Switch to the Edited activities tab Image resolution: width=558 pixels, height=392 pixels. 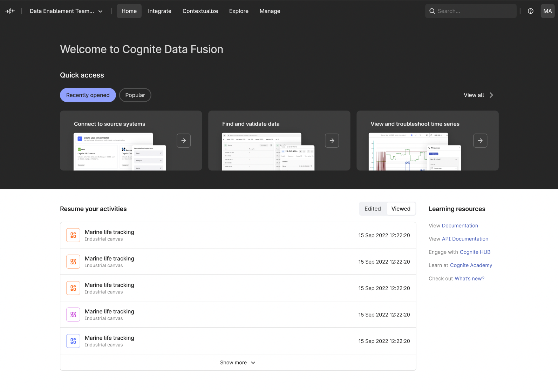(373, 209)
